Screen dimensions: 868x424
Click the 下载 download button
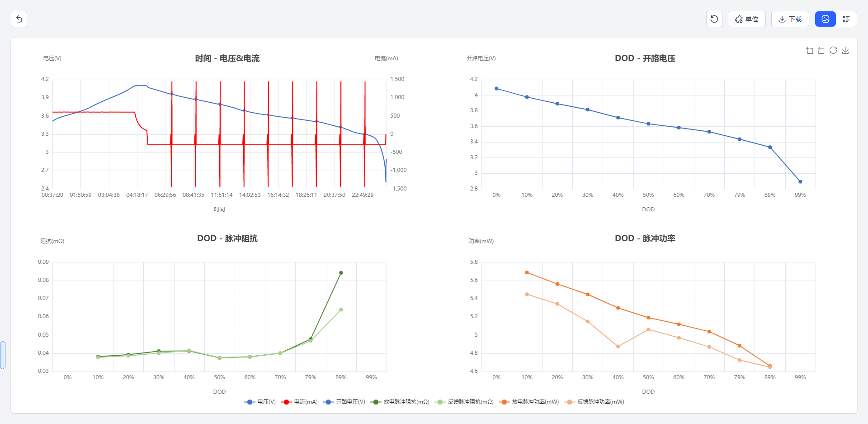pyautogui.click(x=790, y=19)
